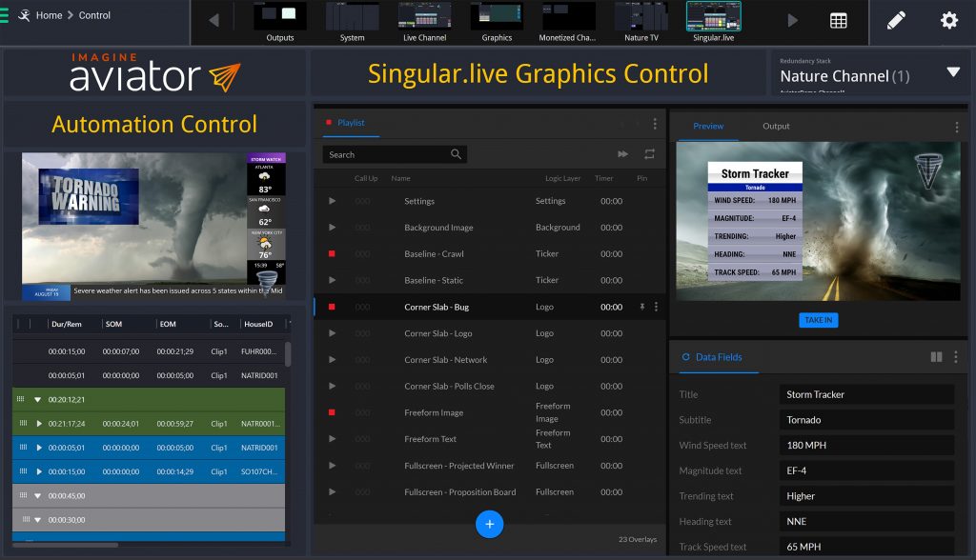Select the Data Fields tab

click(x=719, y=357)
